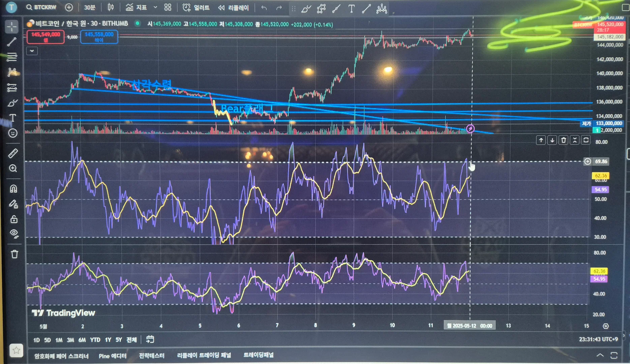This screenshot has width=630, height=364.
Task: Select the trend line drawing tool
Action: [12, 42]
